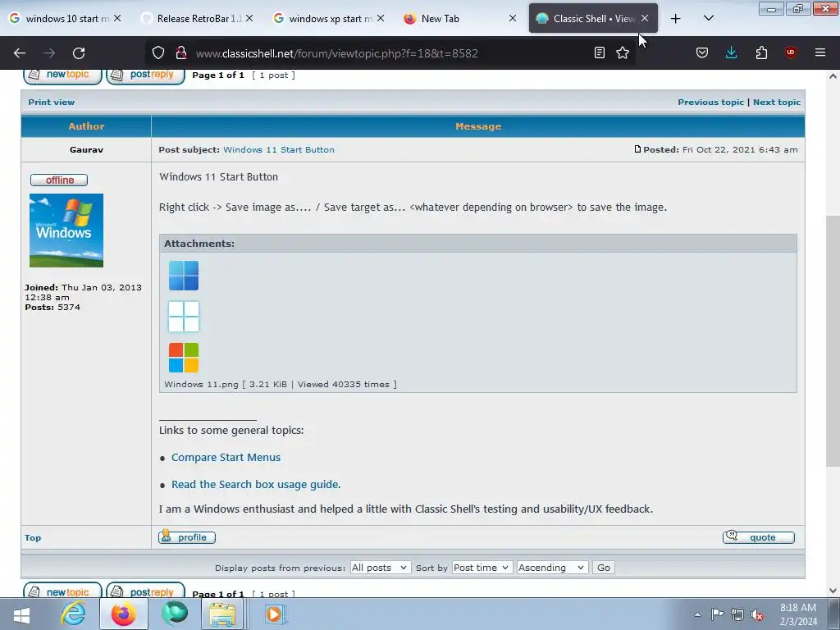Image resolution: width=840 pixels, height=630 pixels.
Task: Click the scrollbar up arrow
Action: (x=833, y=76)
